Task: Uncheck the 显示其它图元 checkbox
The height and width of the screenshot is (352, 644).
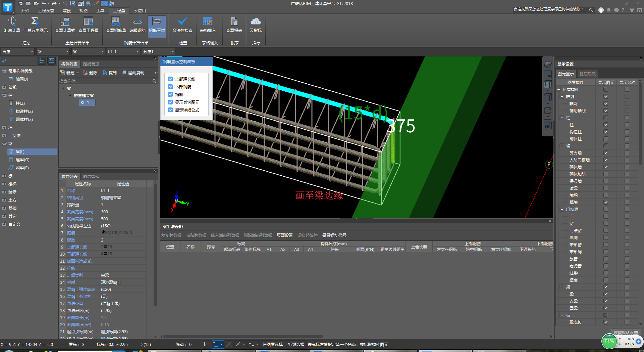Action: tap(170, 102)
